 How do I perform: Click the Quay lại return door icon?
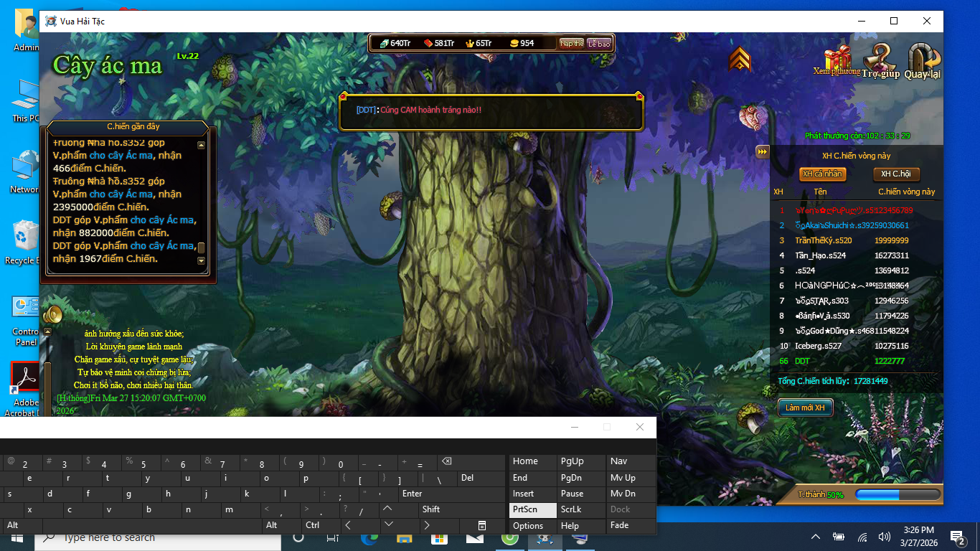923,60
